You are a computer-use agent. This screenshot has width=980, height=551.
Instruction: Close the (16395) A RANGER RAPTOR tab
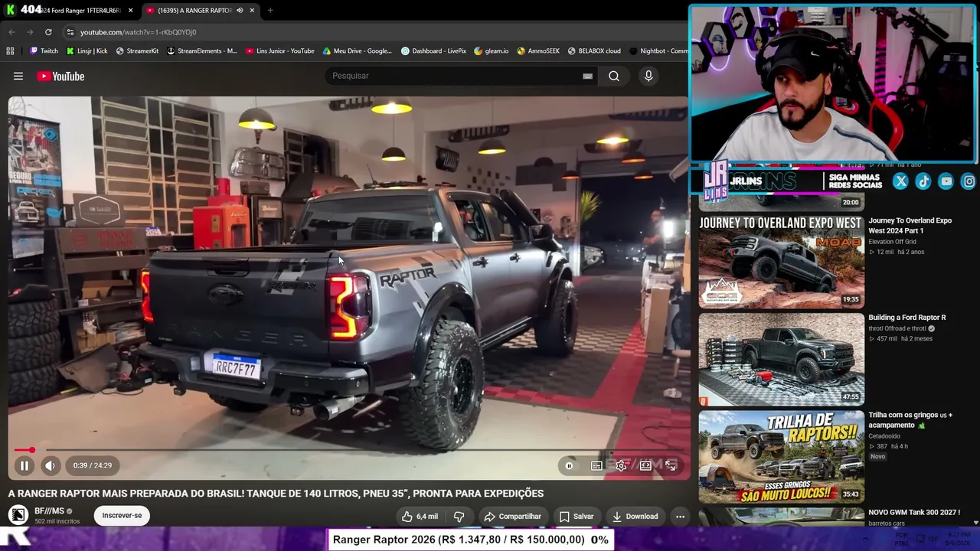tap(252, 10)
